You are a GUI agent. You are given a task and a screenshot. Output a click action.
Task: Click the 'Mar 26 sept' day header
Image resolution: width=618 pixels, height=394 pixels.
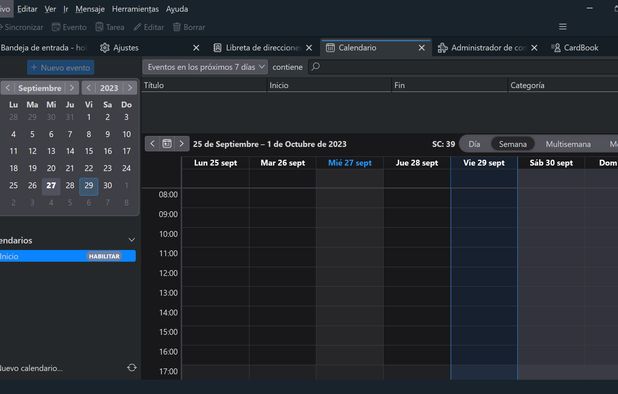coord(283,163)
